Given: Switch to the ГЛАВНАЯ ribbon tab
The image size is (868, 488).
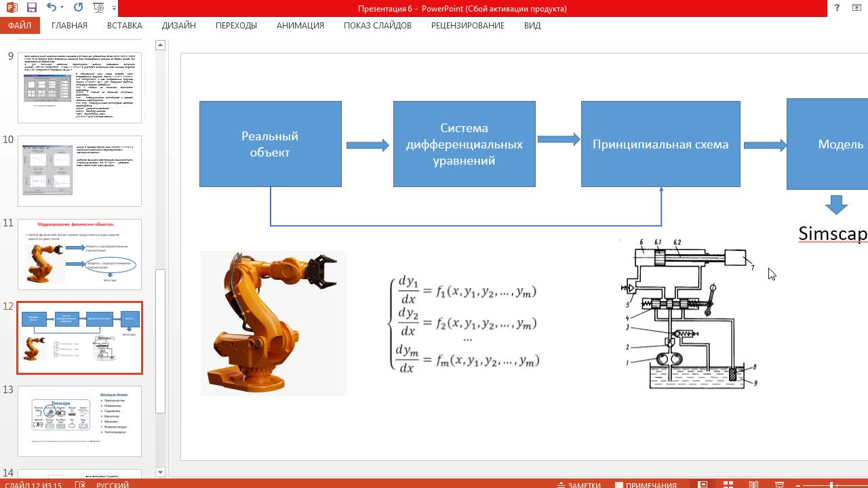Looking at the screenshot, I should pos(69,25).
